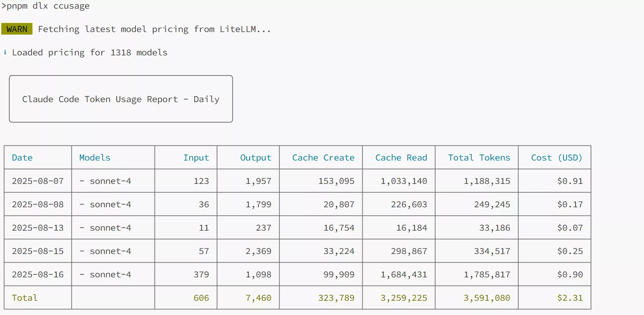Click the Total row label
644x315 pixels.
25,298
